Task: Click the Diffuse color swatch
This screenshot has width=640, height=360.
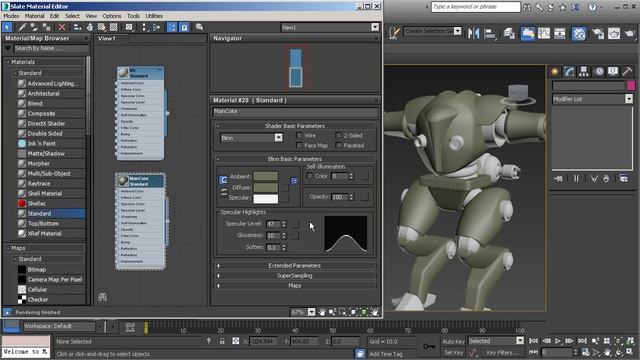Action: pyautogui.click(x=266, y=187)
